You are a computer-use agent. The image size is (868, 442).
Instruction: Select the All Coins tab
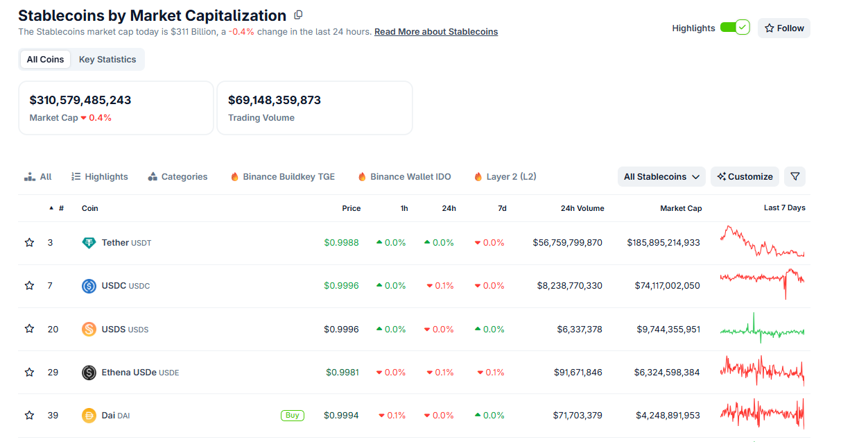45,59
